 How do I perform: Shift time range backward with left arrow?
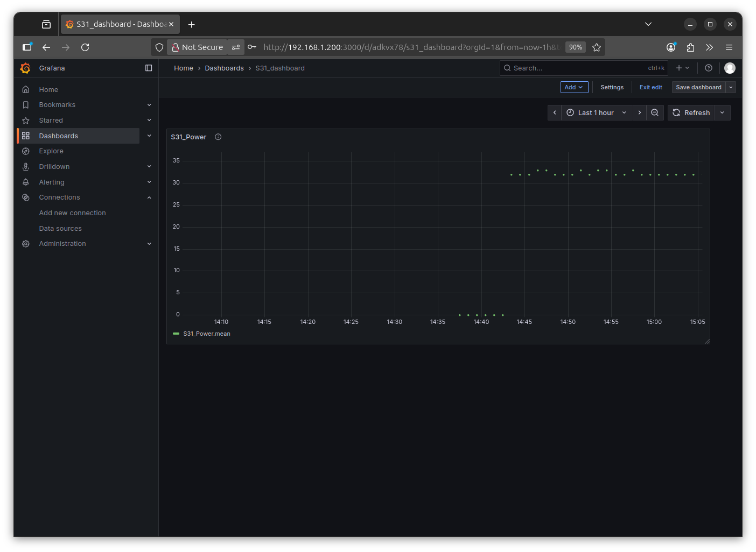555,113
